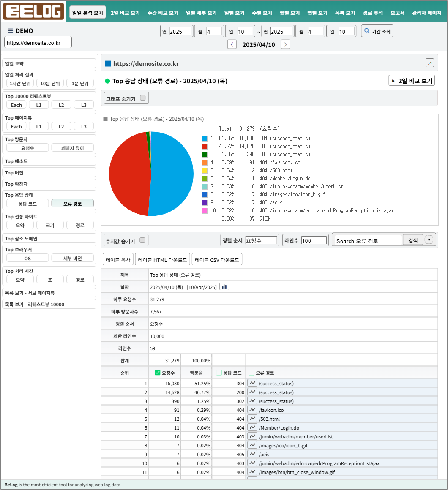Image resolution: width=448 pixels, height=490 pixels.
Task: Open the site URL selector demosite.co.kr
Action: (x=38, y=43)
